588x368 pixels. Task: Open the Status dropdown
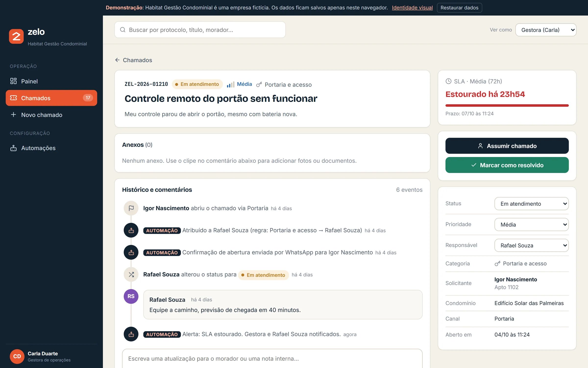(531, 204)
